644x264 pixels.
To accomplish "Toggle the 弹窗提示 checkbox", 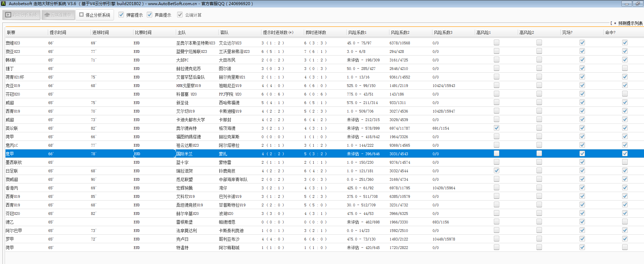I will click(x=121, y=15).
